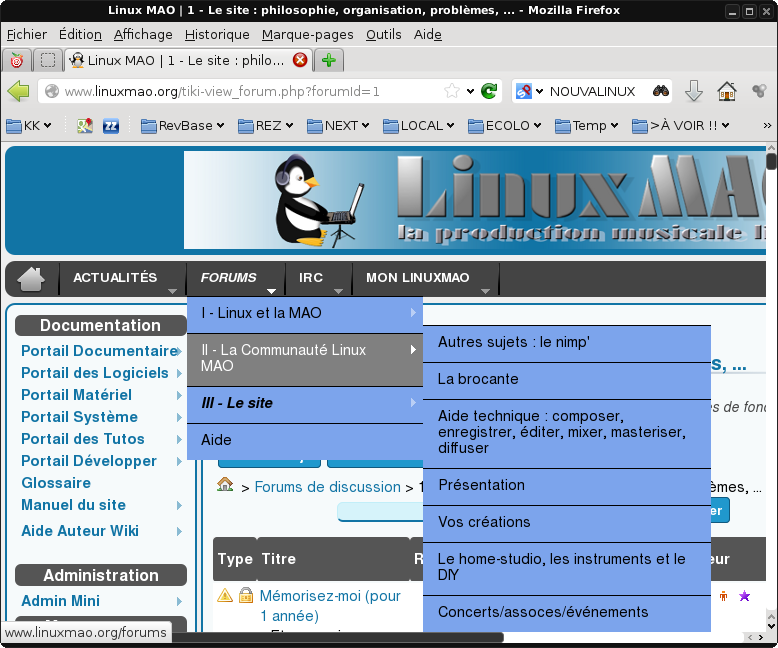The width and height of the screenshot is (778, 648).
Task: Select III - Le site submenu
Action: pyautogui.click(x=305, y=404)
